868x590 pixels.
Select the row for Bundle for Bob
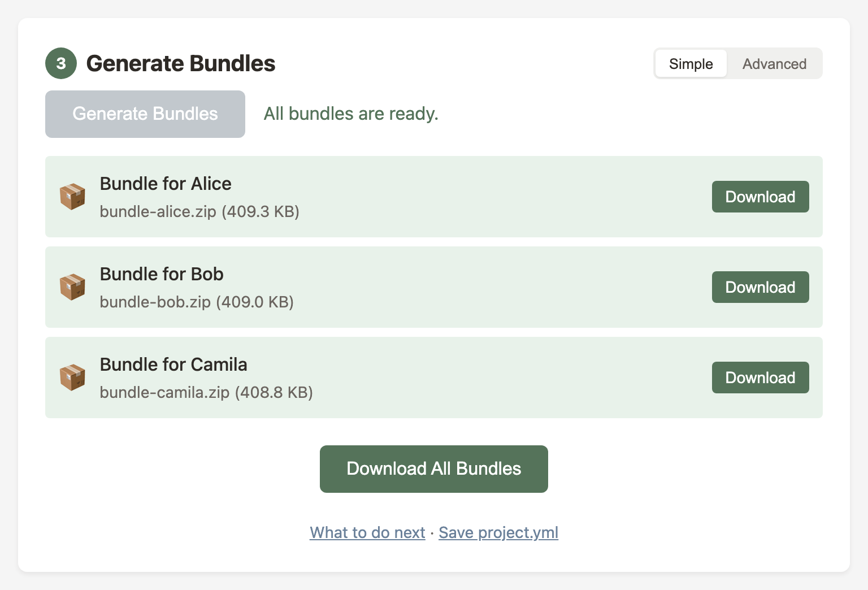[396, 287]
